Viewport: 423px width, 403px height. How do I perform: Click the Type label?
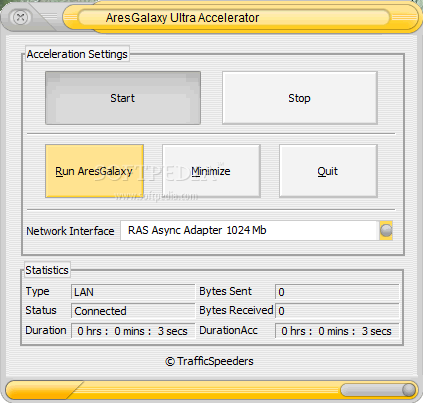[37, 292]
